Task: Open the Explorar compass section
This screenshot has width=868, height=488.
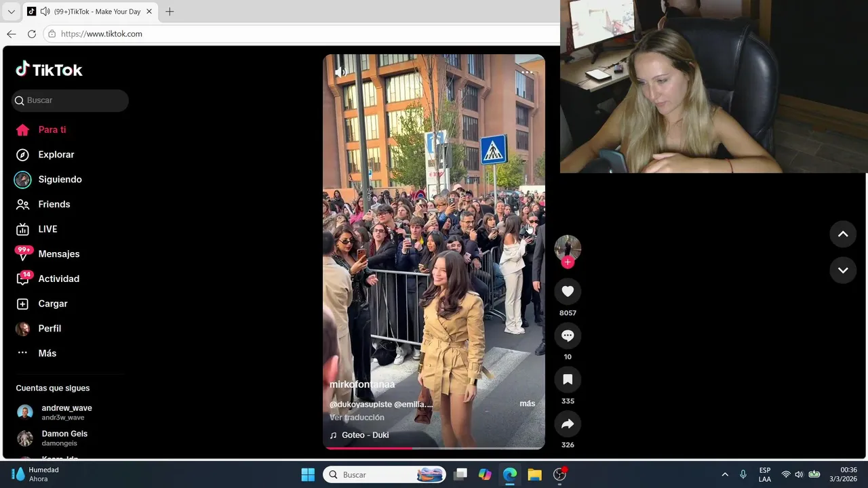Action: coord(45,155)
